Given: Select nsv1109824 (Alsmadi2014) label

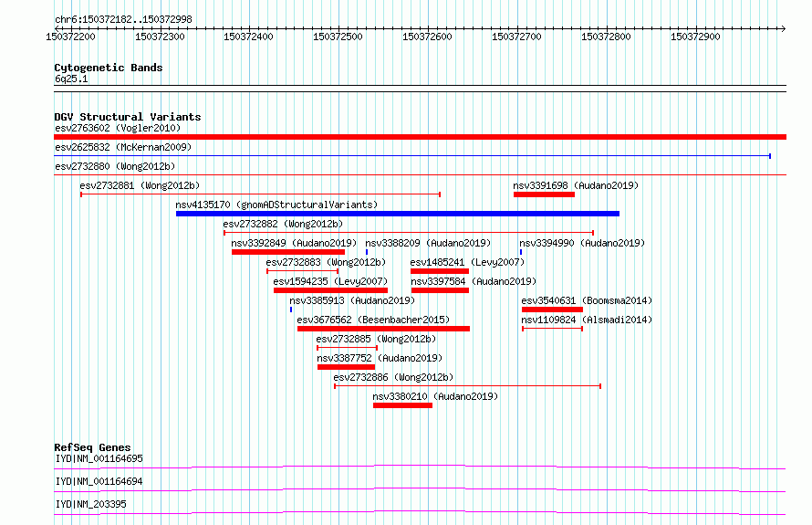Looking at the screenshot, I should pyautogui.click(x=587, y=320).
